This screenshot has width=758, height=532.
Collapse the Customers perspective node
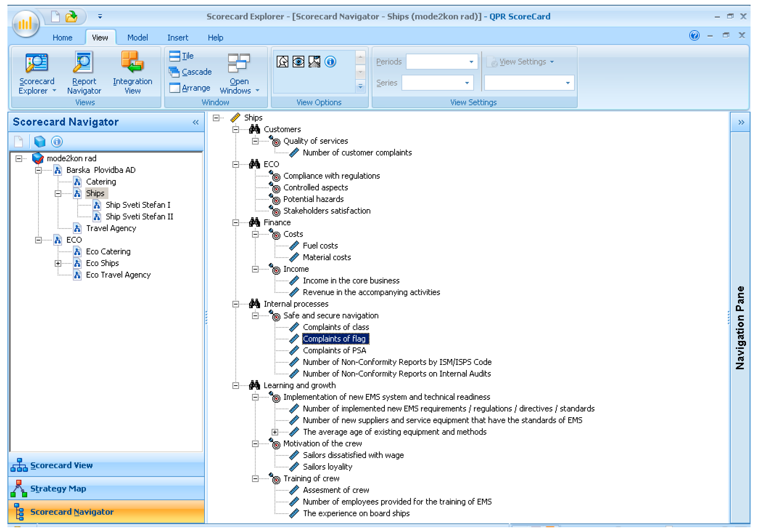(235, 129)
